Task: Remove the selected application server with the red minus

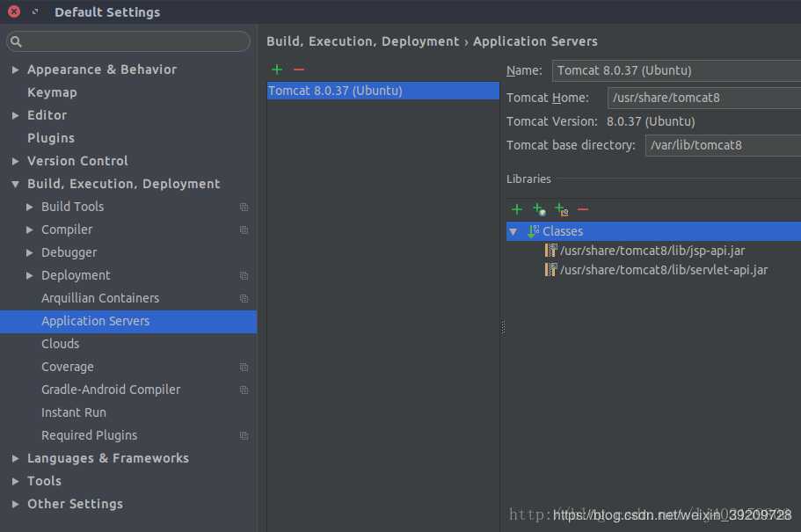Action: pyautogui.click(x=299, y=69)
